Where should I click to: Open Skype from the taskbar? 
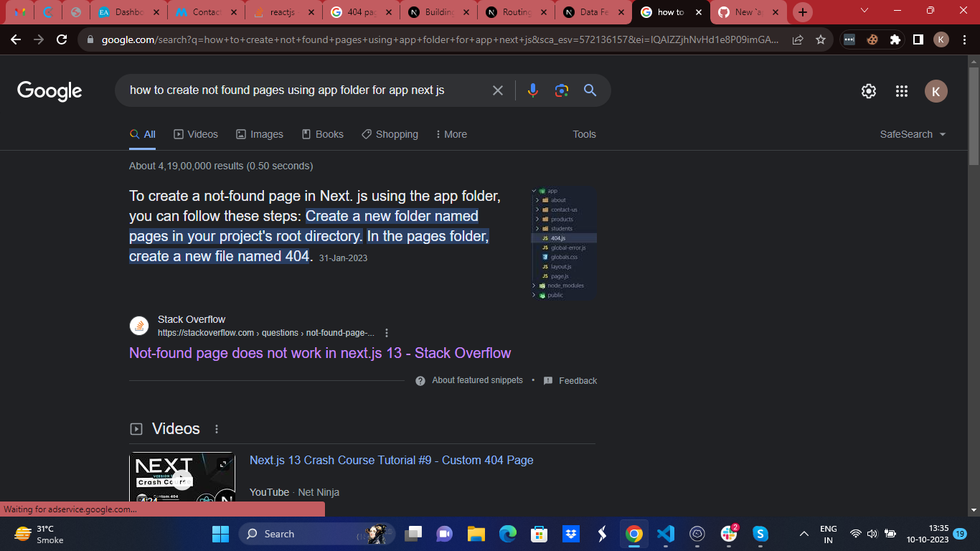coord(760,534)
